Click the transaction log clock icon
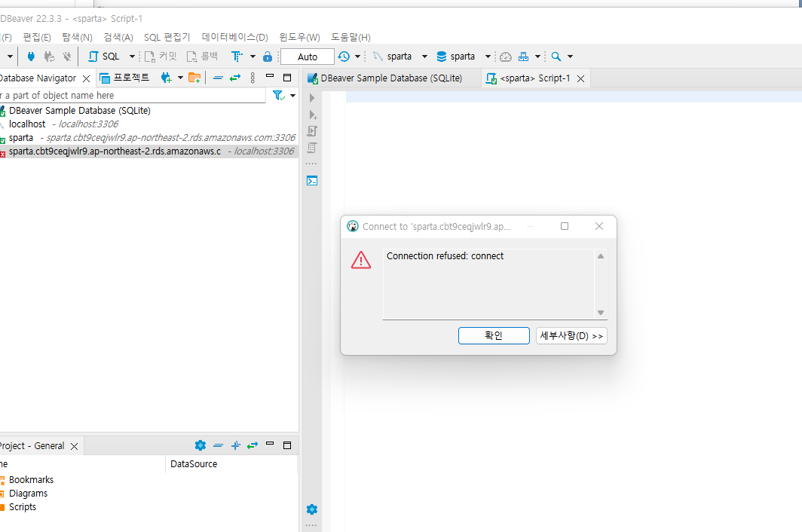 click(x=344, y=57)
